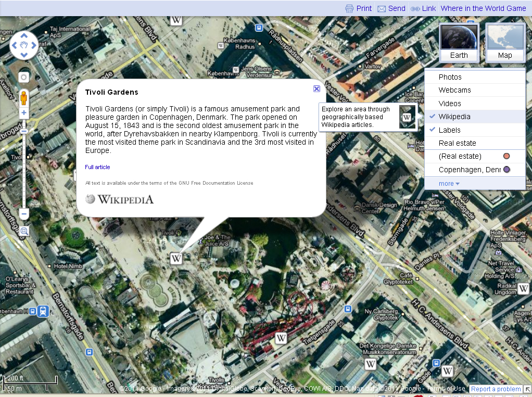The height and width of the screenshot is (397, 532).
Task: Pan the map up with arrow
Action: pyautogui.click(x=24, y=36)
